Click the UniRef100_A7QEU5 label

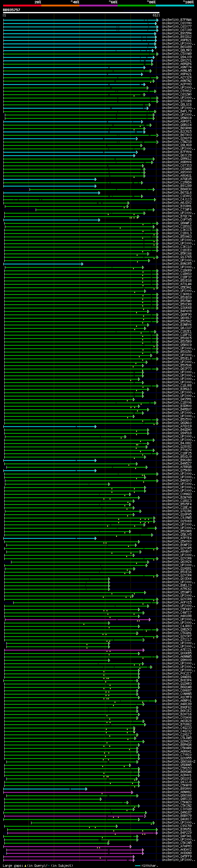pos(177,179)
